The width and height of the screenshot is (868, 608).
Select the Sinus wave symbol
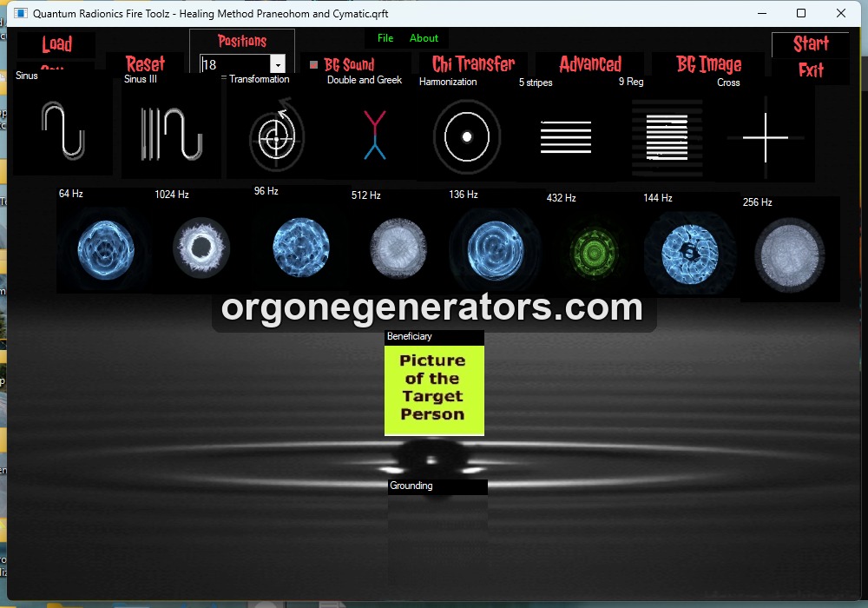click(63, 131)
